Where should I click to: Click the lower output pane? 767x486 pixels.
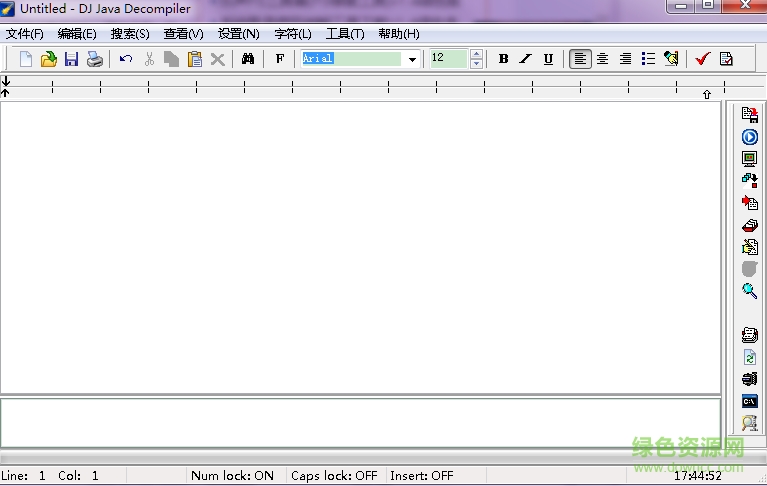(x=361, y=422)
